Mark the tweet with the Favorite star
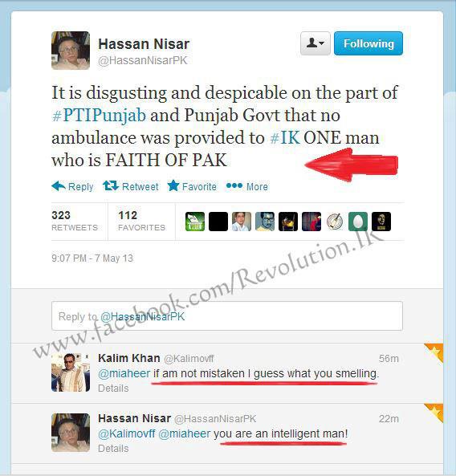This screenshot has width=456, height=476. click(x=192, y=186)
